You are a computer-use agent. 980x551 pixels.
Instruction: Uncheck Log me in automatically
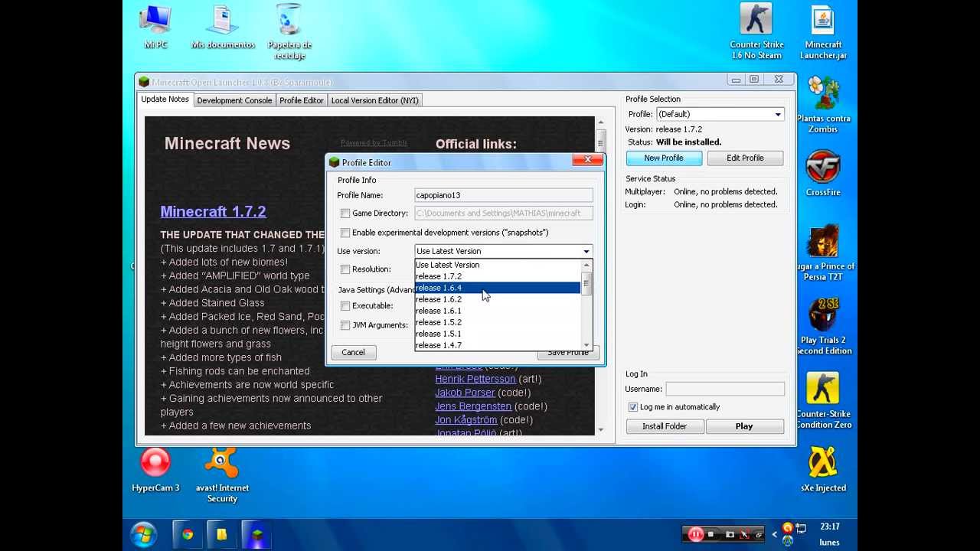click(633, 407)
